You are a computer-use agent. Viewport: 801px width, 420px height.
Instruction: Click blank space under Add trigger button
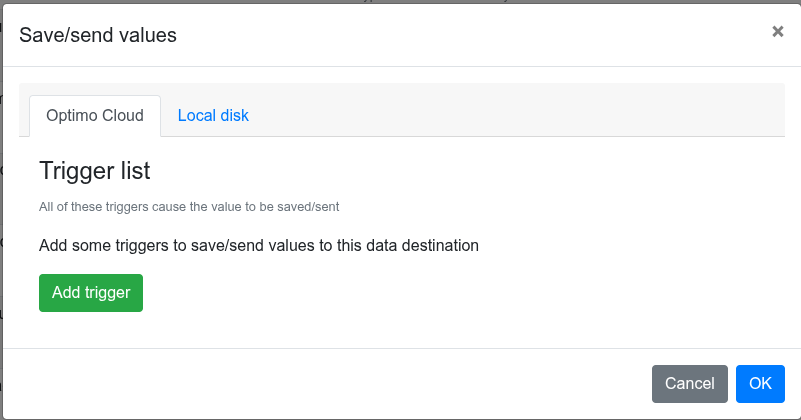pos(300,330)
